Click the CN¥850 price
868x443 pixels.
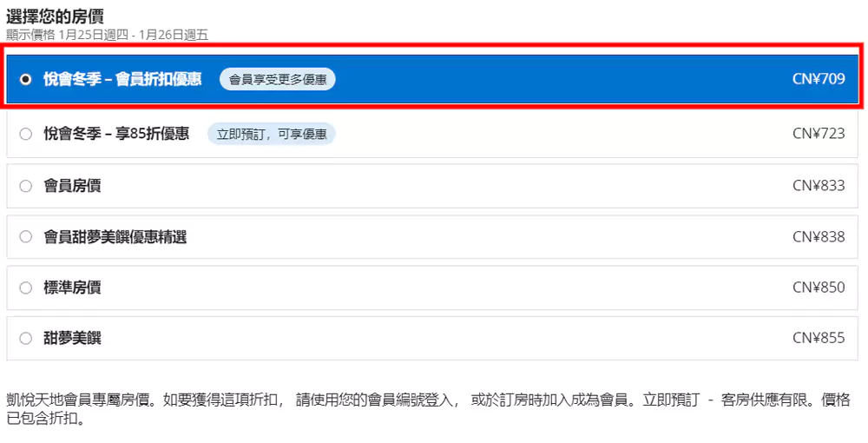pos(819,288)
